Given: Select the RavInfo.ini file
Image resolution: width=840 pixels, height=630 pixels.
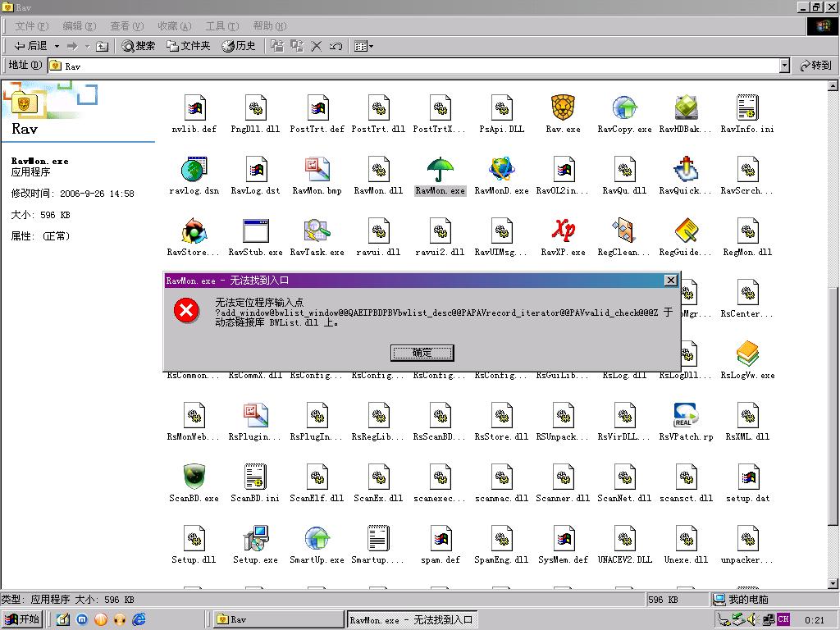Looking at the screenshot, I should tap(747, 107).
